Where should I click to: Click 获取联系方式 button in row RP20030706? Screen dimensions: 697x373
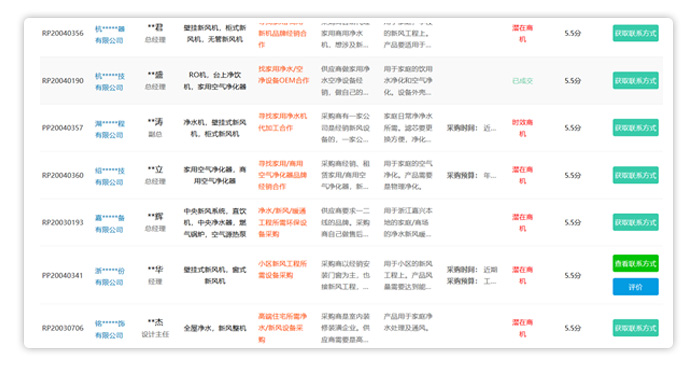(635, 328)
